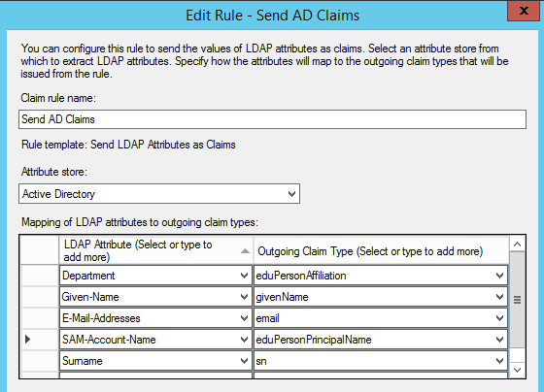Open the givenName claim type dropdown

499,297
